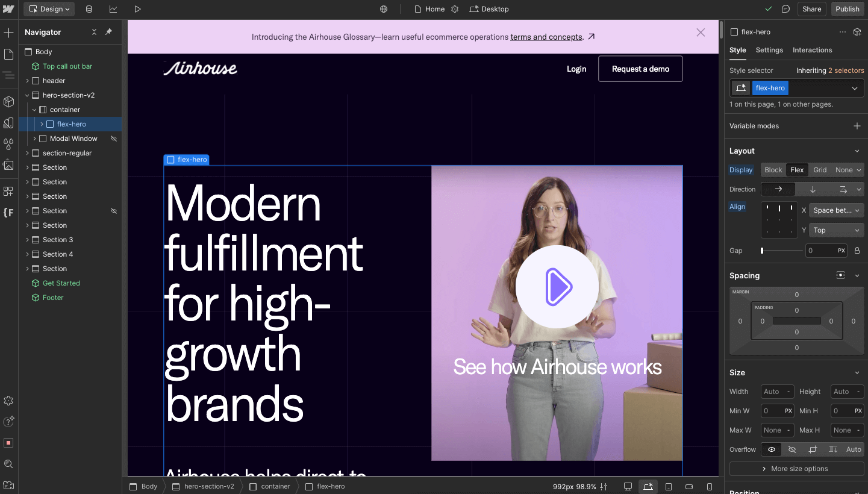Open the comments speech bubble icon
The image size is (868, 494).
click(785, 9)
